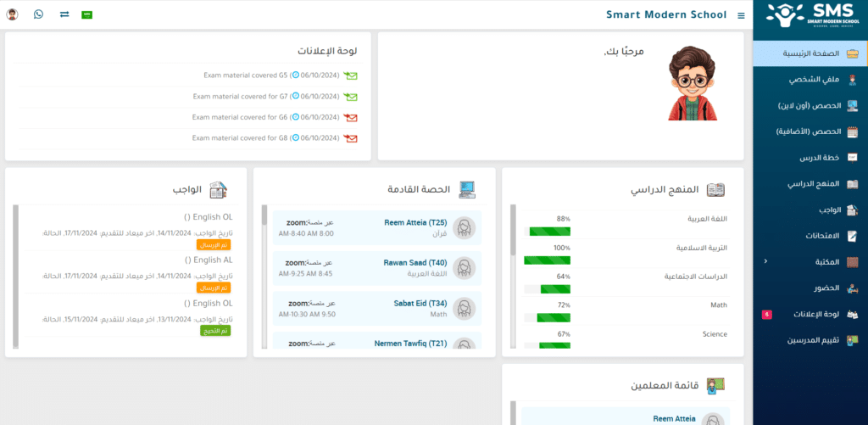
Task: Open WhatsApp contact icon in header
Action: 38,14
